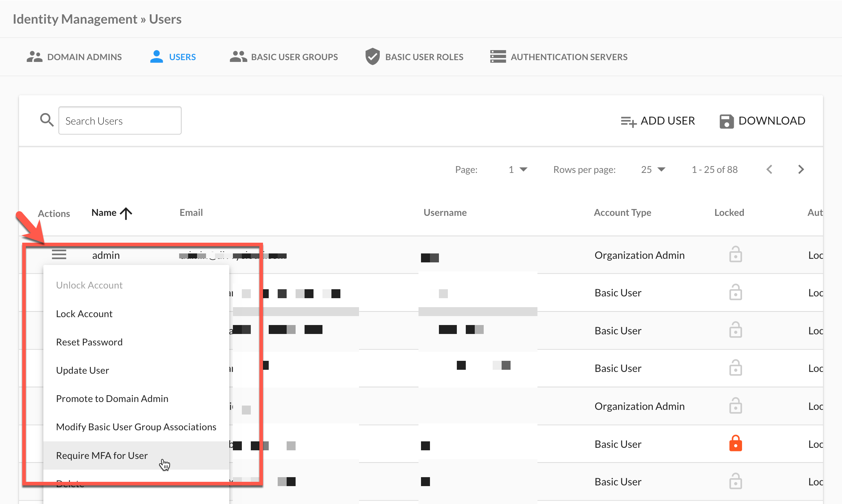Open the Basic User Roles tab

tap(414, 57)
